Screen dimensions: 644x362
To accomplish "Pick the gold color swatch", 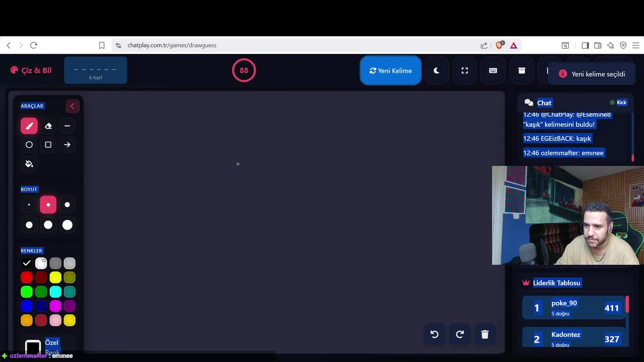I will tap(70, 320).
